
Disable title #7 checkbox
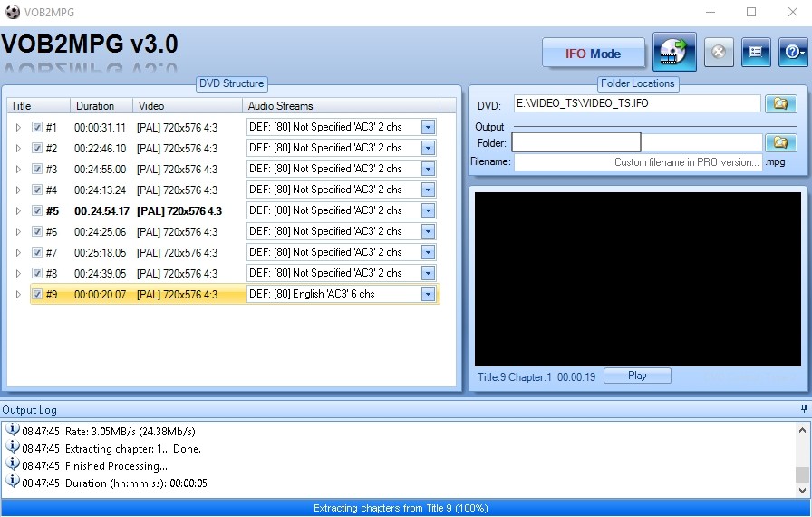[x=37, y=252]
